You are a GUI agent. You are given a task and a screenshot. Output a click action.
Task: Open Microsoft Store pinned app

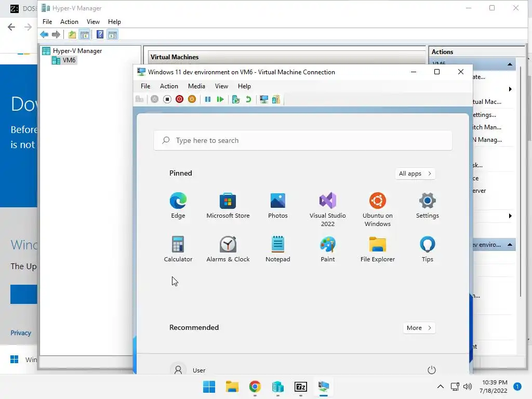click(228, 206)
